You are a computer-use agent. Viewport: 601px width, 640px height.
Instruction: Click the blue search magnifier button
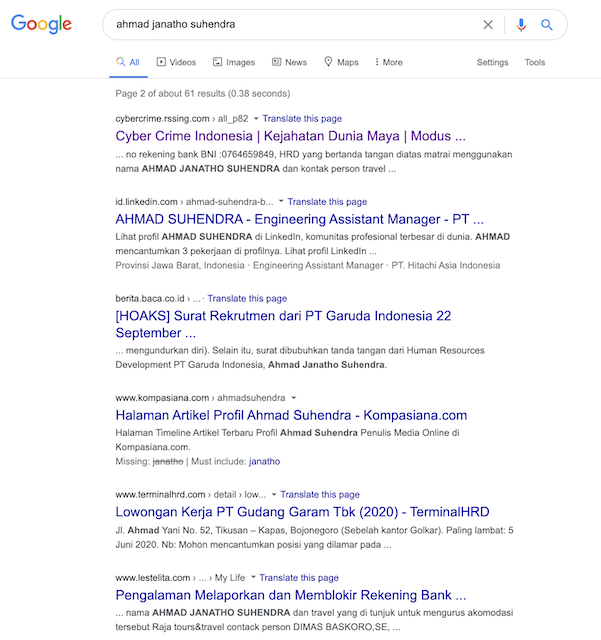point(547,25)
